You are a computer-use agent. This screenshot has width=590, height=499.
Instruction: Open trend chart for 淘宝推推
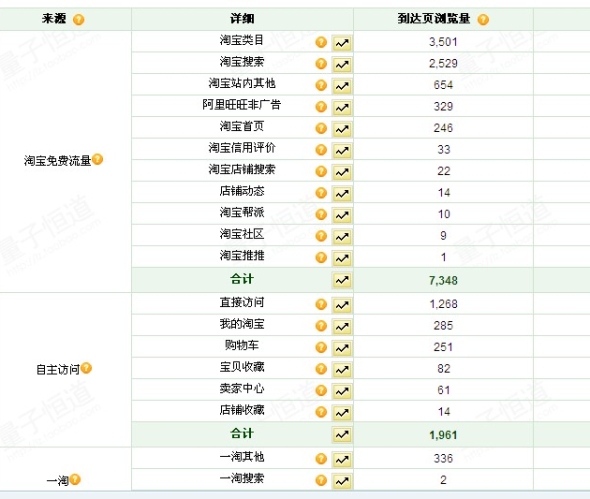(342, 258)
